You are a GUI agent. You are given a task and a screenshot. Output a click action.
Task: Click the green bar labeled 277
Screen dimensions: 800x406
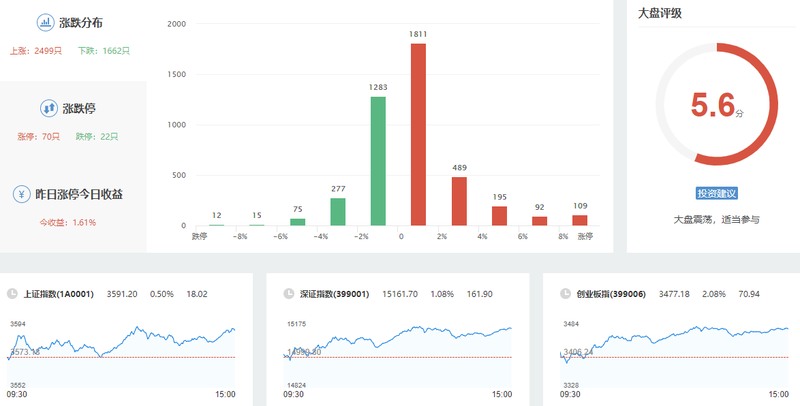pos(338,211)
